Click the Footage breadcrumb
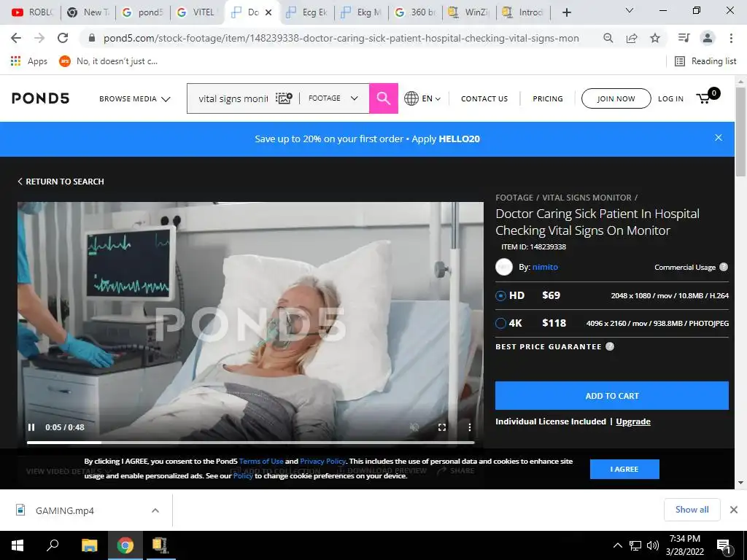Viewport: 747px width, 560px height. coord(514,198)
